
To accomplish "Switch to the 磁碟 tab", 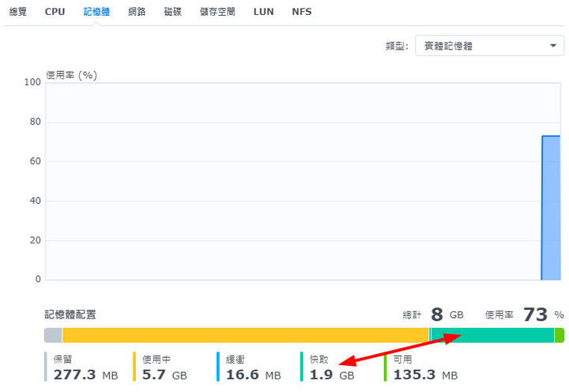I will (x=173, y=12).
